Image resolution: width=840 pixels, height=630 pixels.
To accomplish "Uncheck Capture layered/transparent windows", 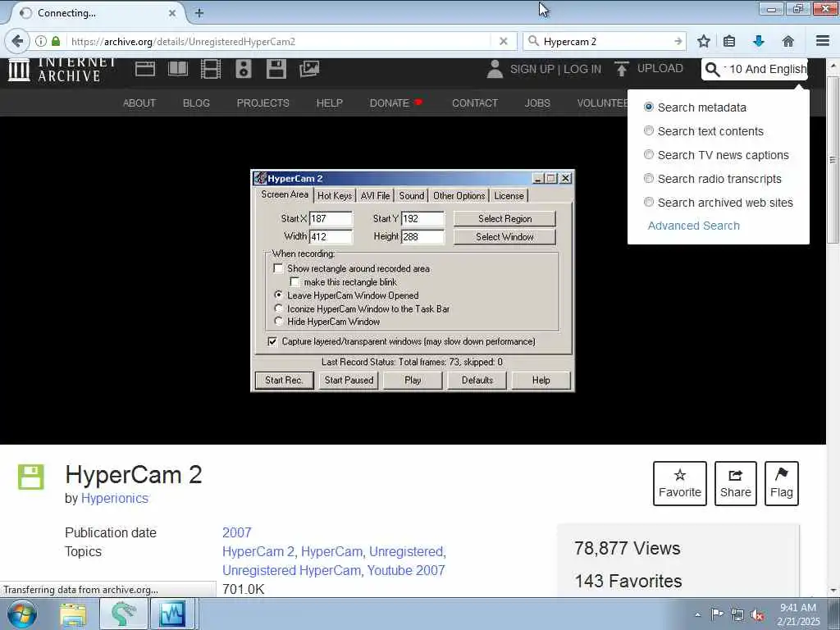I will (272, 341).
